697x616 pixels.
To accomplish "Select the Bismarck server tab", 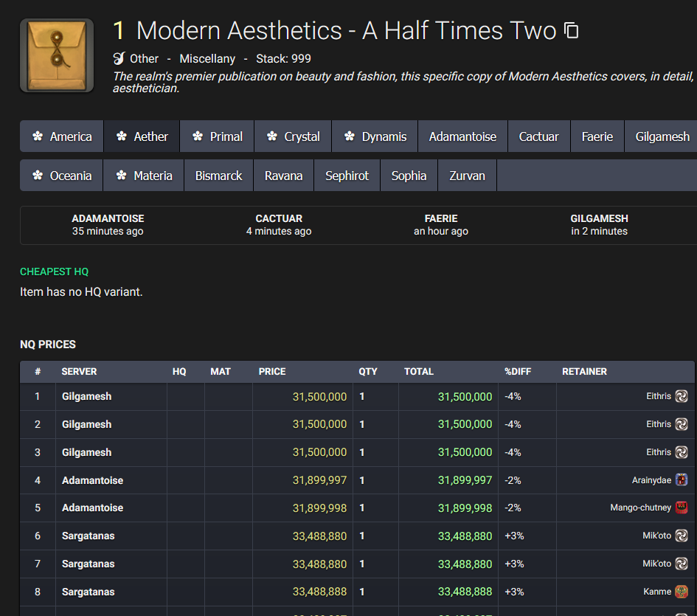I will [219, 176].
